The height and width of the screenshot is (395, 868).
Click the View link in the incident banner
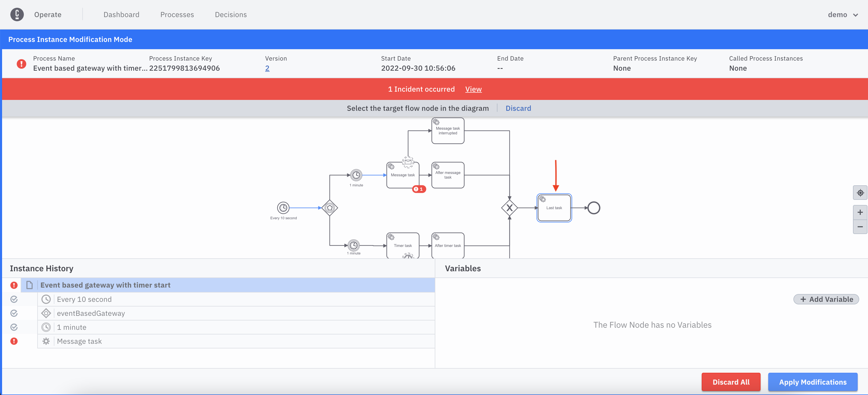coord(473,89)
